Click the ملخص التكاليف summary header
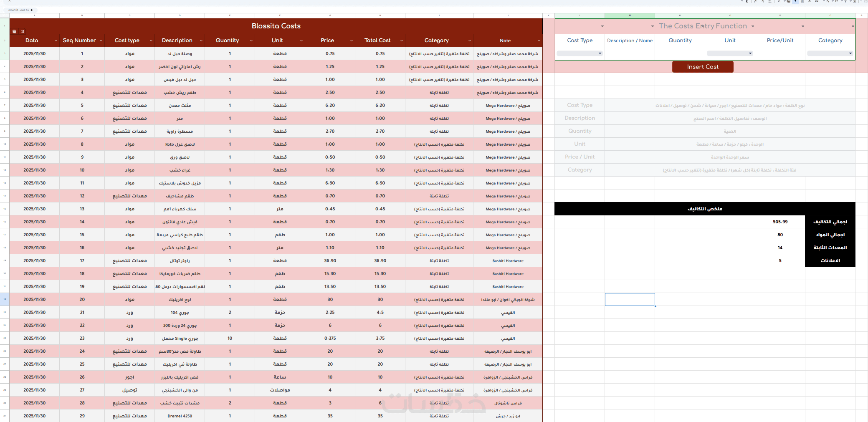The height and width of the screenshot is (422, 868). [x=705, y=209]
